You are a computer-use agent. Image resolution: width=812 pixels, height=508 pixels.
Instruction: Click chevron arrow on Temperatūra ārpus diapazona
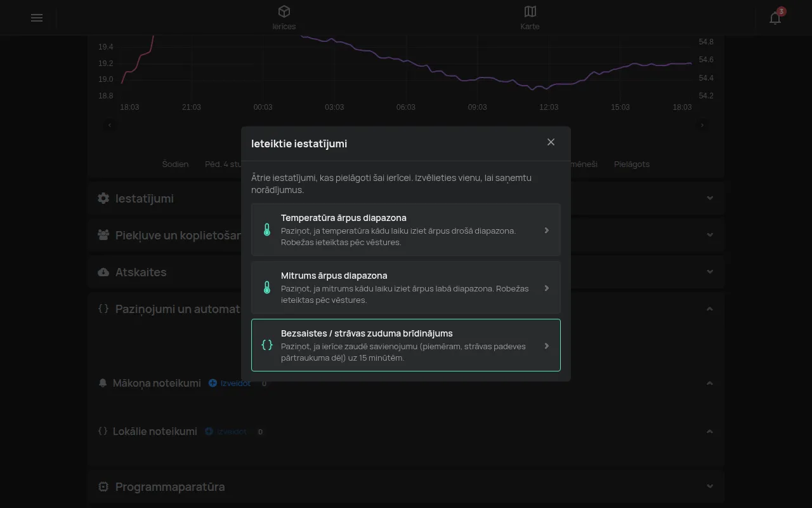click(547, 230)
